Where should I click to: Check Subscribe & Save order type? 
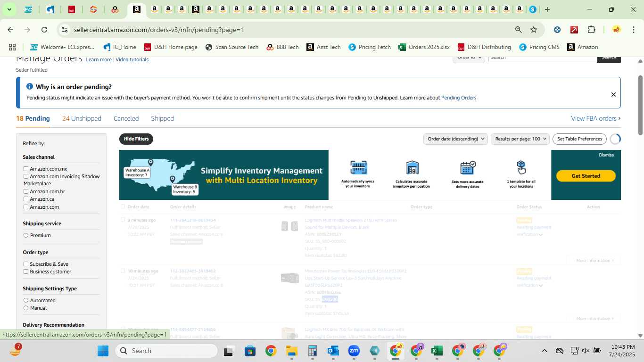pos(26,264)
